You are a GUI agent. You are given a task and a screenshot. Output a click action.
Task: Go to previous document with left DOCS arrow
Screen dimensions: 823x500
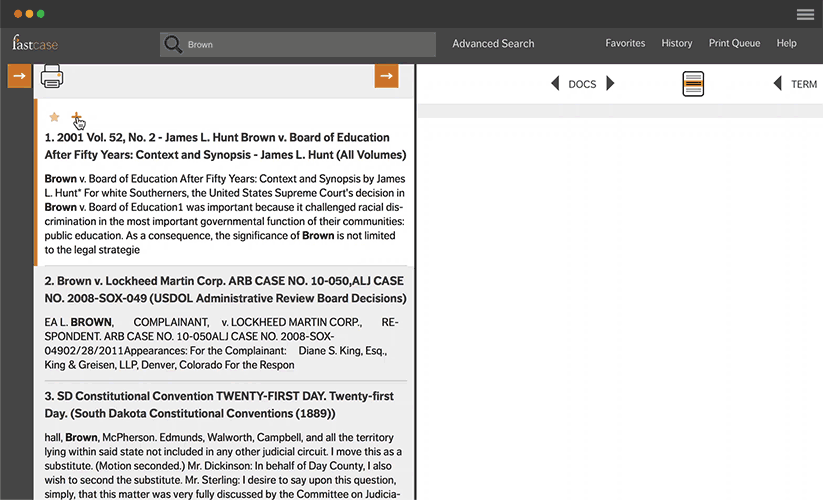click(556, 84)
